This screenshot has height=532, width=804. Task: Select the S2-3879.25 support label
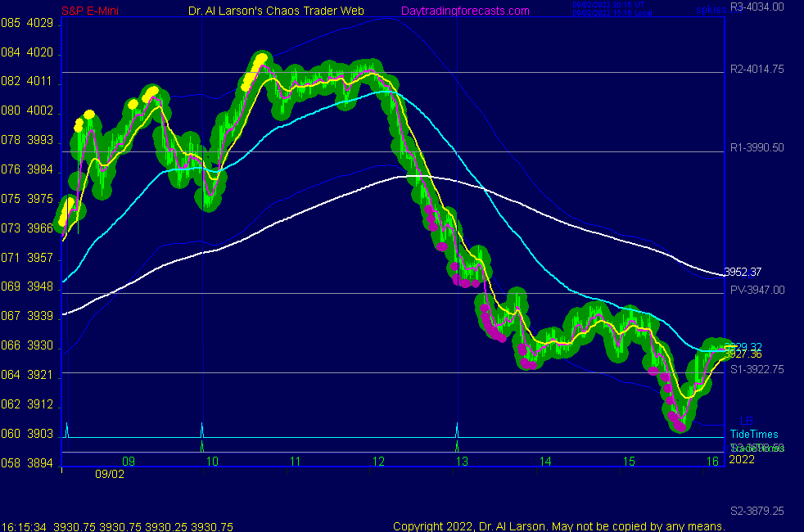click(757, 511)
